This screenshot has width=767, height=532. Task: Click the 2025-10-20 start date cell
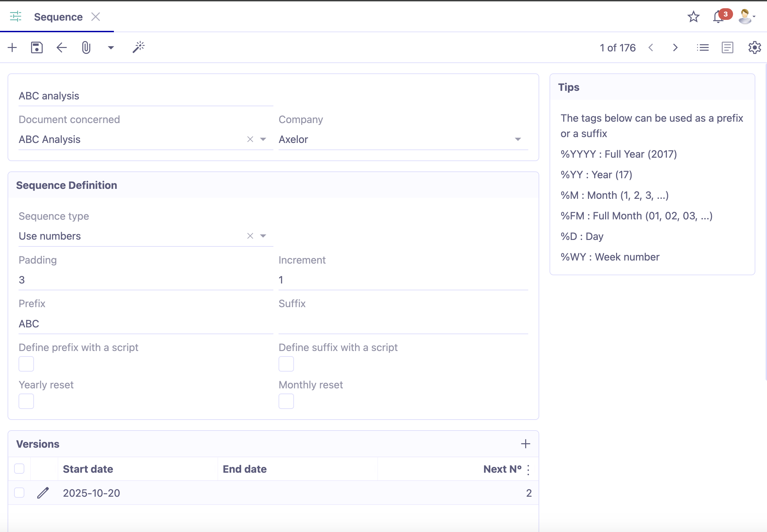138,493
